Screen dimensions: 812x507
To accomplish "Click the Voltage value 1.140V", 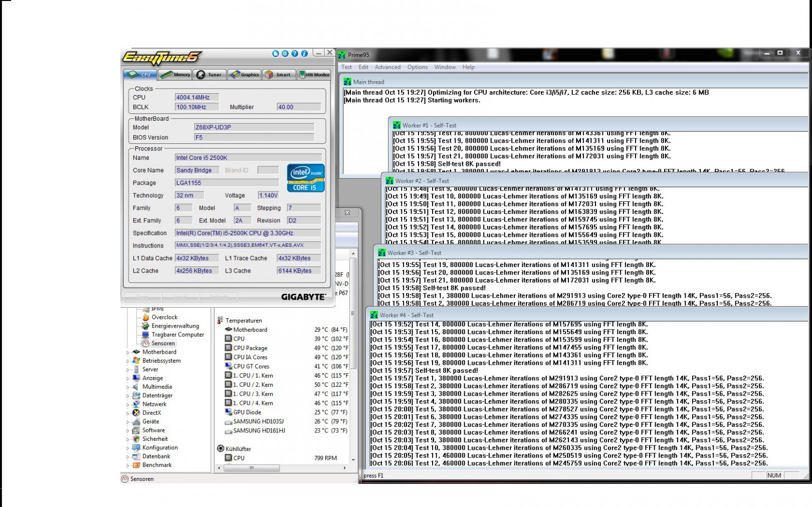I will pyautogui.click(x=268, y=195).
